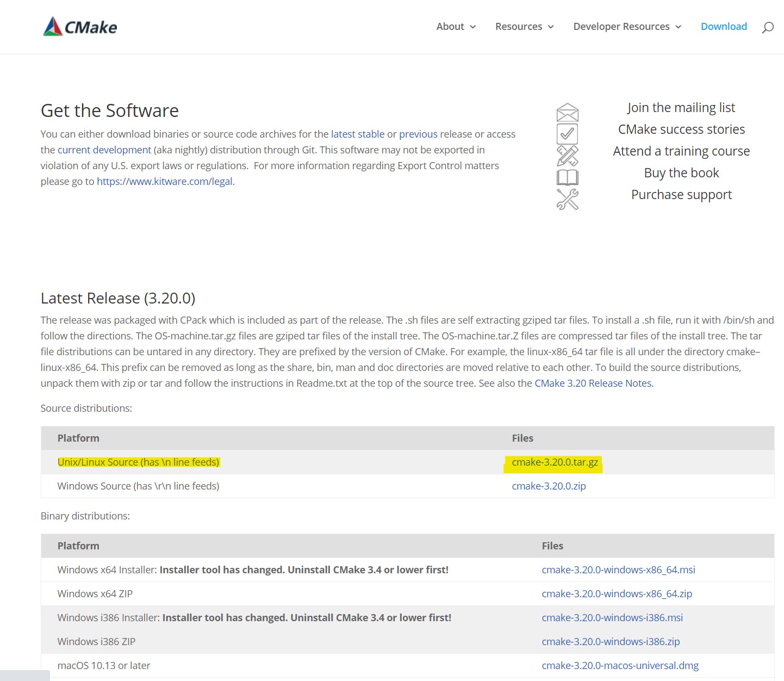Image resolution: width=784 pixels, height=681 pixels.
Task: Click the envelope mailing list icon
Action: coord(567,113)
